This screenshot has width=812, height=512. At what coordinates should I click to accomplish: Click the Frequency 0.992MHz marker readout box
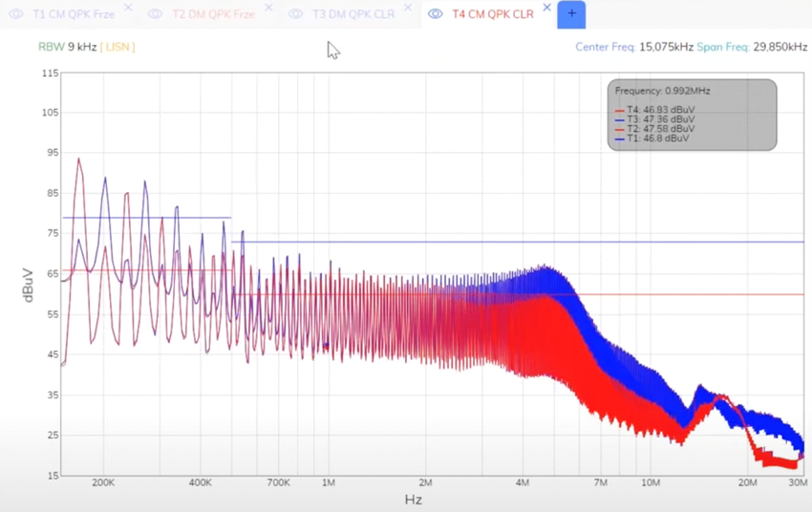[x=692, y=115]
